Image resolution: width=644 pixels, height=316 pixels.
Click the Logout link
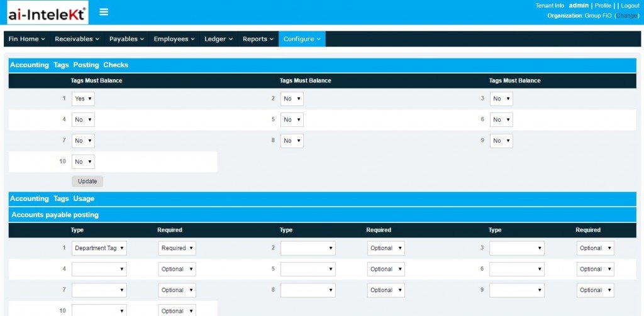pyautogui.click(x=630, y=6)
